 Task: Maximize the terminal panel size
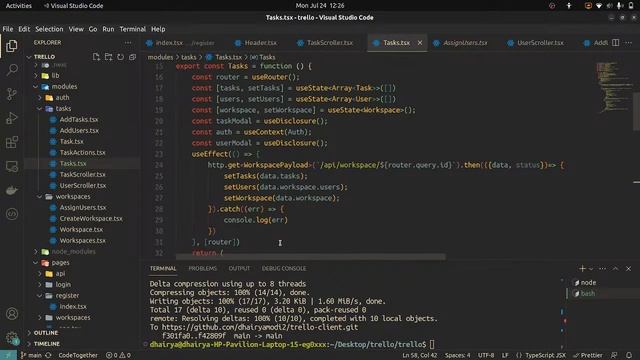point(616,268)
